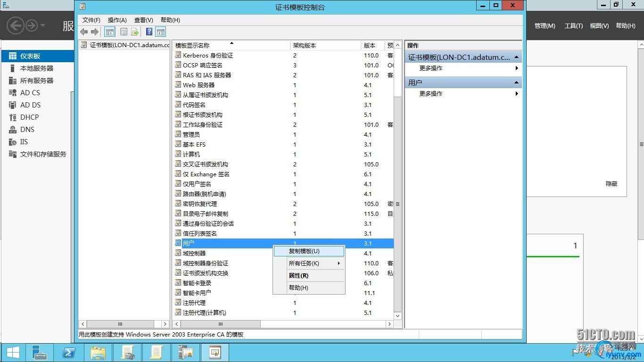Open Properties via the toolbar properties icon
This screenshot has height=362, width=644.
point(124,32)
